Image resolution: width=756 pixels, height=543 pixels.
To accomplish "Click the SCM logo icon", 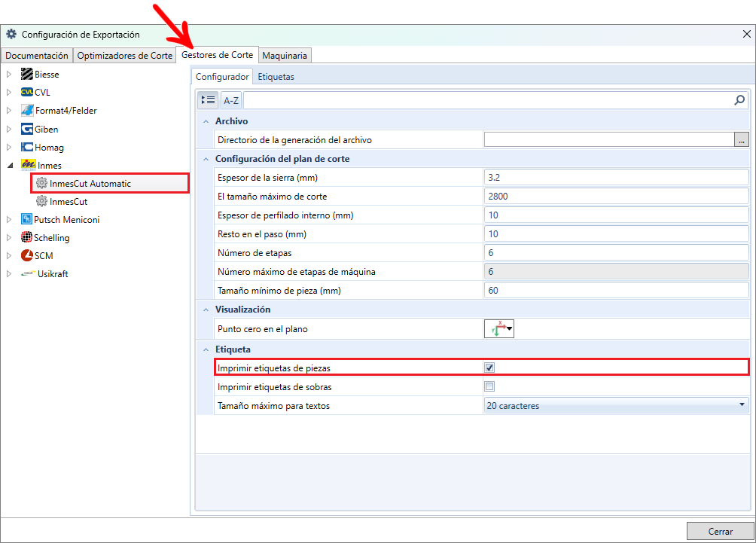I will [27, 255].
